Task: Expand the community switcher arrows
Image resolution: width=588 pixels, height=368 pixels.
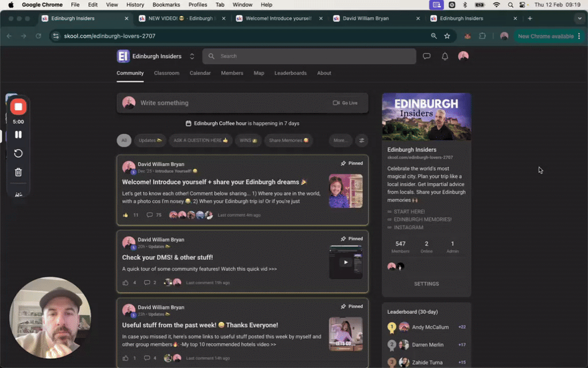Action: 192,56
